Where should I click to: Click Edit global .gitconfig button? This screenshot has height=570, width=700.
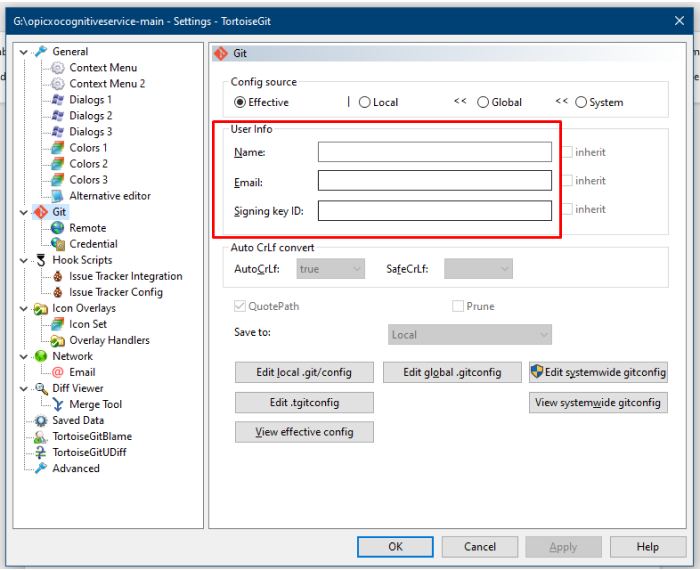(x=452, y=372)
